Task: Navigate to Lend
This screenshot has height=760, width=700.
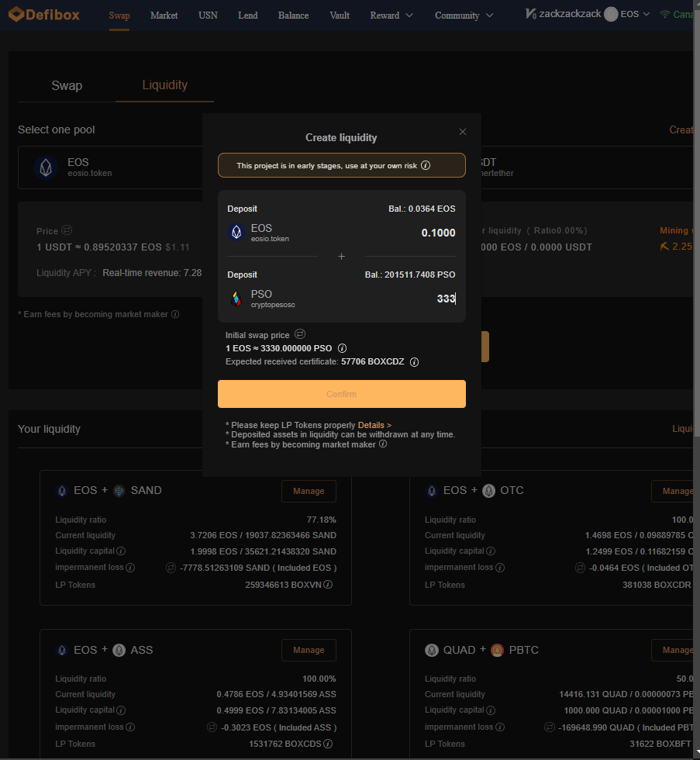Action: click(x=248, y=16)
